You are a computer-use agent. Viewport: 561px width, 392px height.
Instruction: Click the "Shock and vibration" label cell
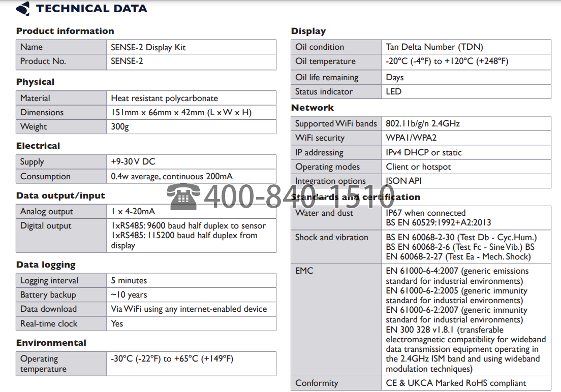[336, 247]
